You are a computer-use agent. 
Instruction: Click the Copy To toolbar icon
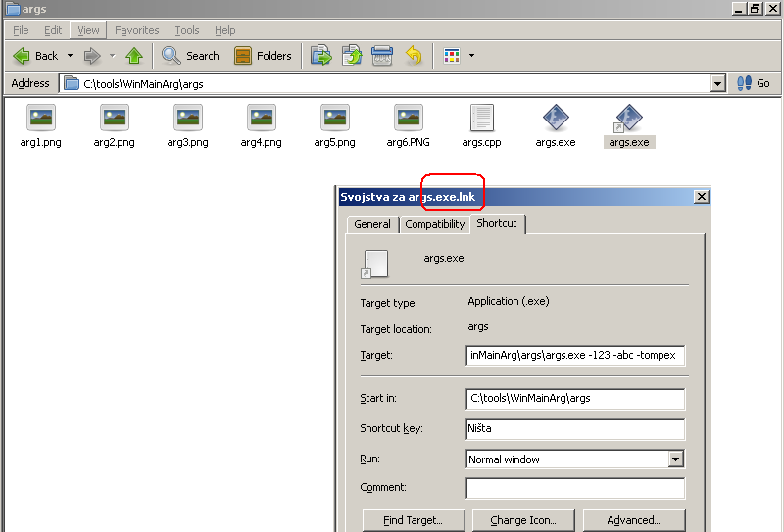[352, 56]
